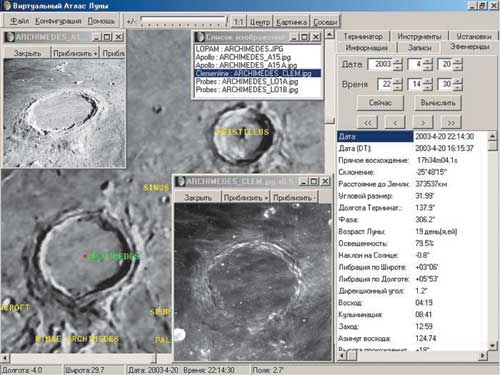Screen dimensions: 500x375
Task: Click the Соседи toolbar button
Action: click(x=325, y=22)
